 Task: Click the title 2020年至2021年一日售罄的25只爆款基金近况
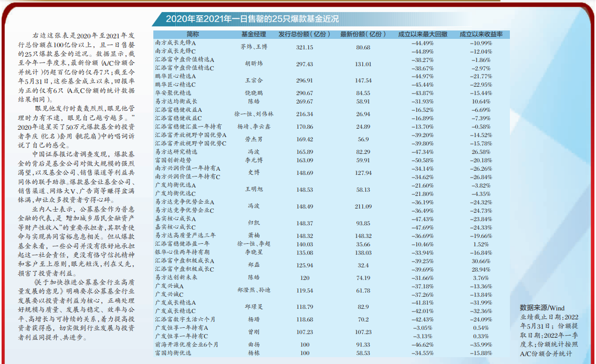[x=252, y=18]
